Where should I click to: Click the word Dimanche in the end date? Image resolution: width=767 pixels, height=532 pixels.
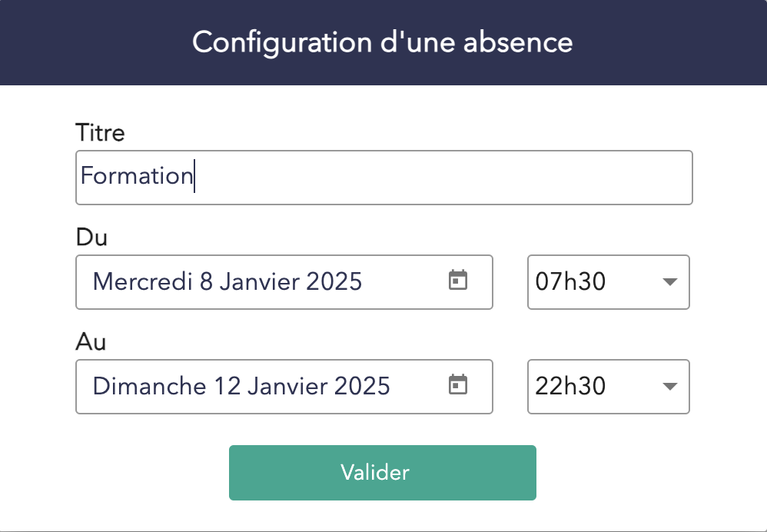(x=149, y=385)
